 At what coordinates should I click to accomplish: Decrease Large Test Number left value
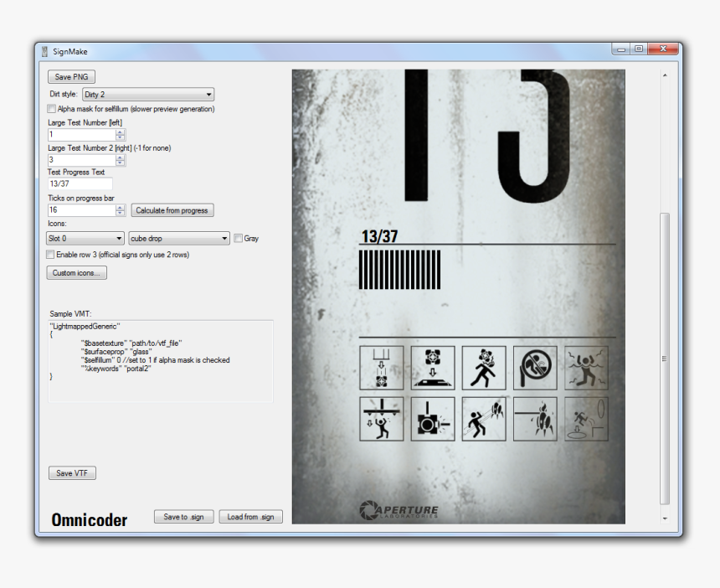[x=121, y=137]
